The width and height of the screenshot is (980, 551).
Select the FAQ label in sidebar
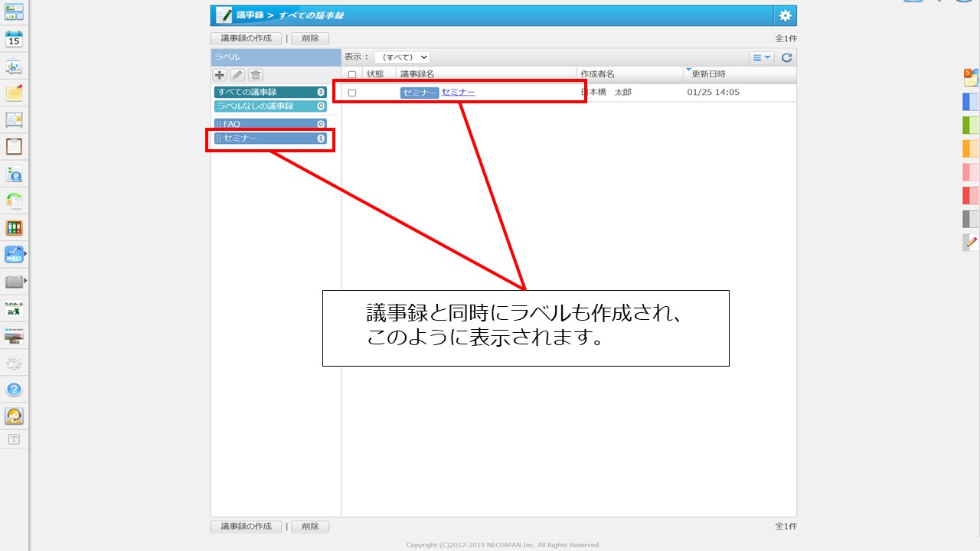point(271,124)
